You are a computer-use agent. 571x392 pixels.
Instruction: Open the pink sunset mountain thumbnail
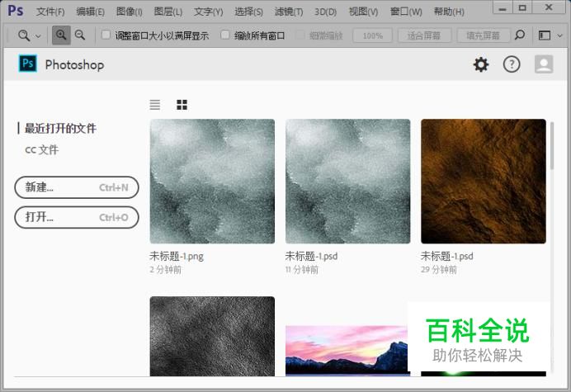click(x=347, y=351)
